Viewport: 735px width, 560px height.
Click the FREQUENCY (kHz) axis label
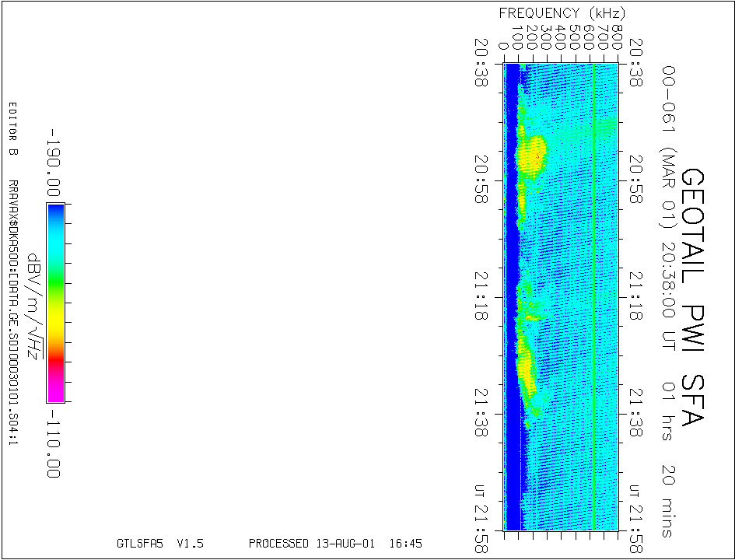(562, 13)
